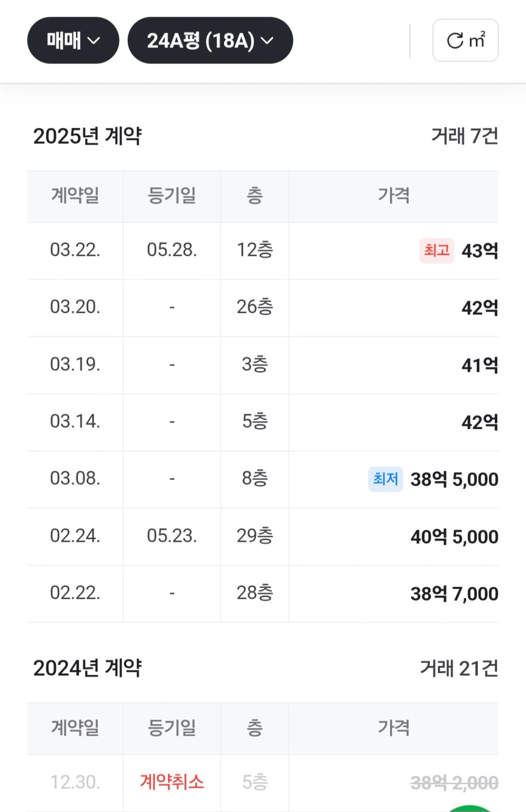Select the 03.20. 26층 transaction row
The width and height of the screenshot is (526, 812).
coord(263,308)
